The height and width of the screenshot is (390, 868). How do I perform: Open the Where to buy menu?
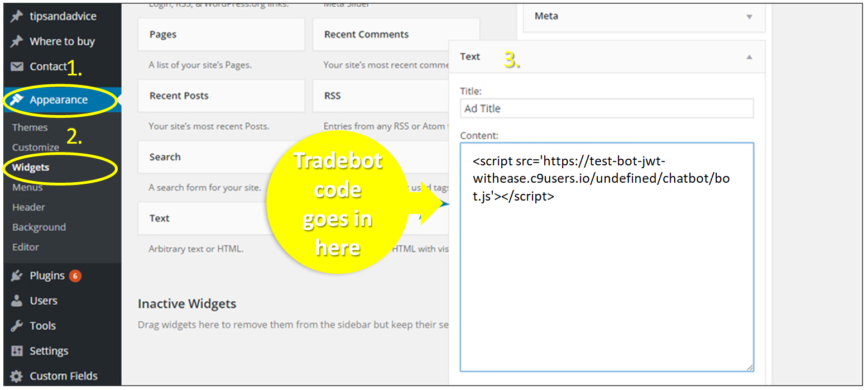point(63,41)
